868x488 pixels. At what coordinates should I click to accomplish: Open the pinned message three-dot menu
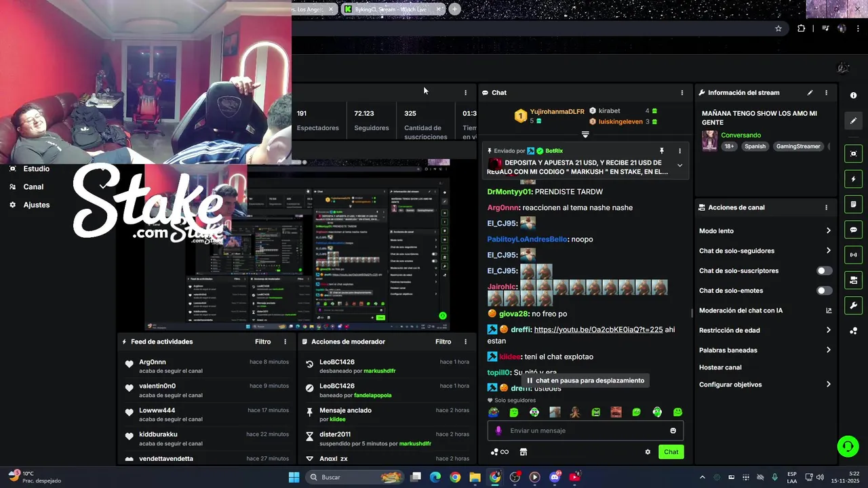click(679, 151)
